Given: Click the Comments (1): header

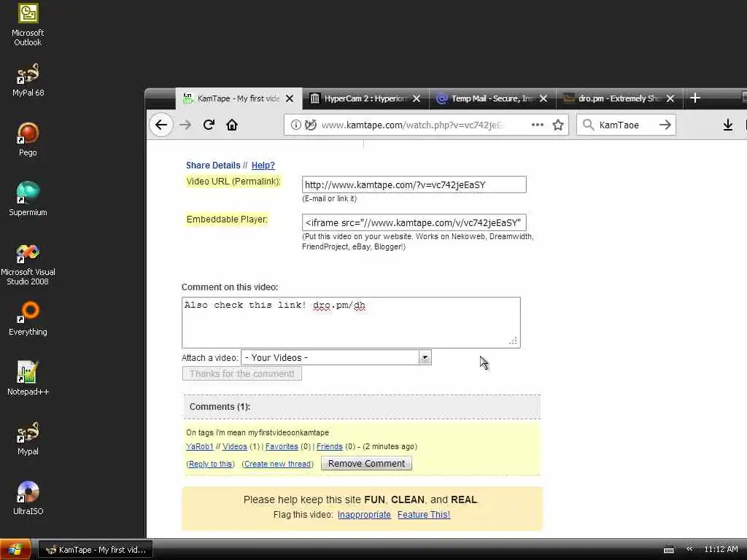Looking at the screenshot, I should (220, 407).
